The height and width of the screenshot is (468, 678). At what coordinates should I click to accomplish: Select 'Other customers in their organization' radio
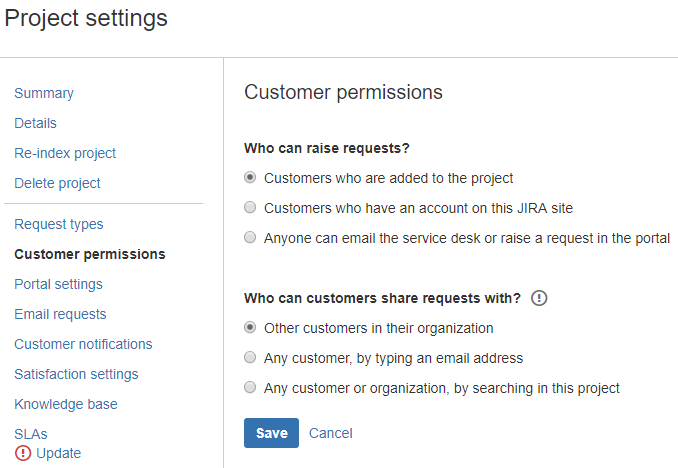tap(250, 328)
